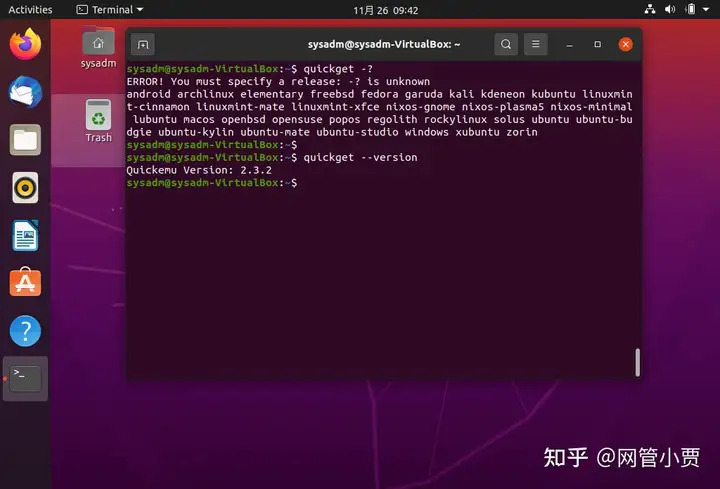
Task: Open the Help icon in the dock
Action: 25,331
